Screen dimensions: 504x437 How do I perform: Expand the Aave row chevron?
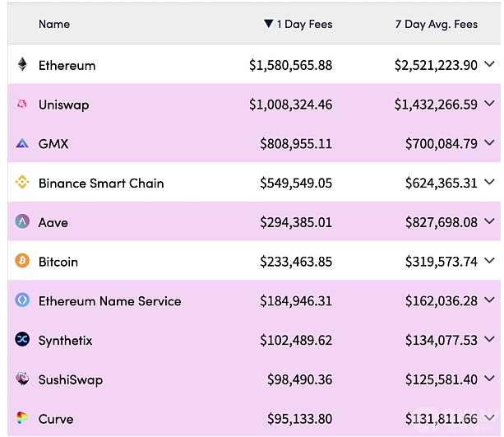pos(489,221)
